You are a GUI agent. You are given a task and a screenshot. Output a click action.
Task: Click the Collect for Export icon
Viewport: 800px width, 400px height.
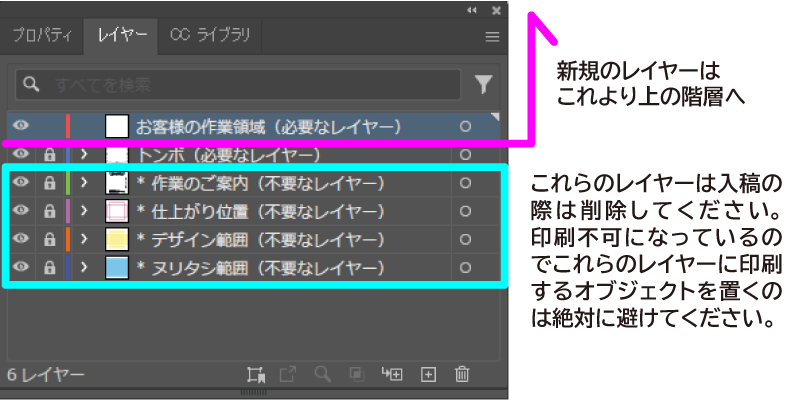pyautogui.click(x=256, y=375)
